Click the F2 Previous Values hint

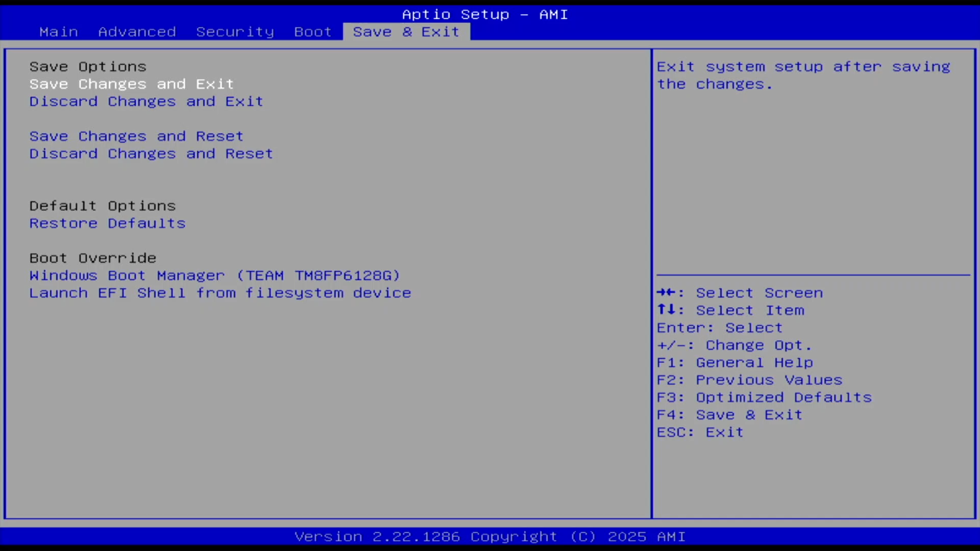(749, 380)
